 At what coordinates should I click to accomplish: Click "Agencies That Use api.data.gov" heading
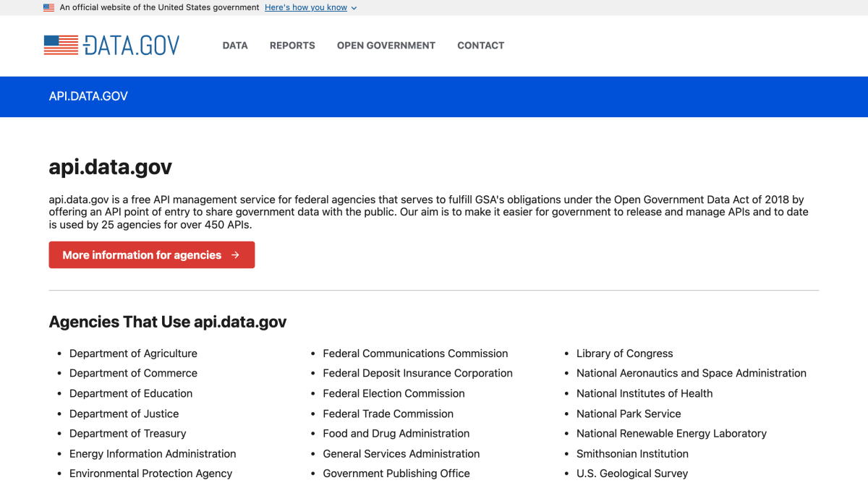coord(168,322)
